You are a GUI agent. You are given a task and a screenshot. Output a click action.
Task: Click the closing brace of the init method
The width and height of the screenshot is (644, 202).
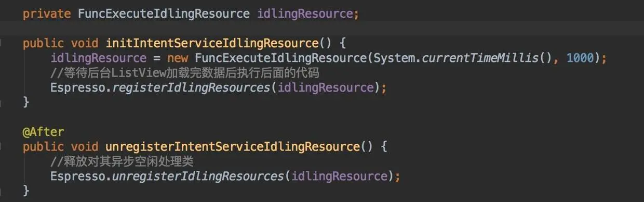coord(26,102)
